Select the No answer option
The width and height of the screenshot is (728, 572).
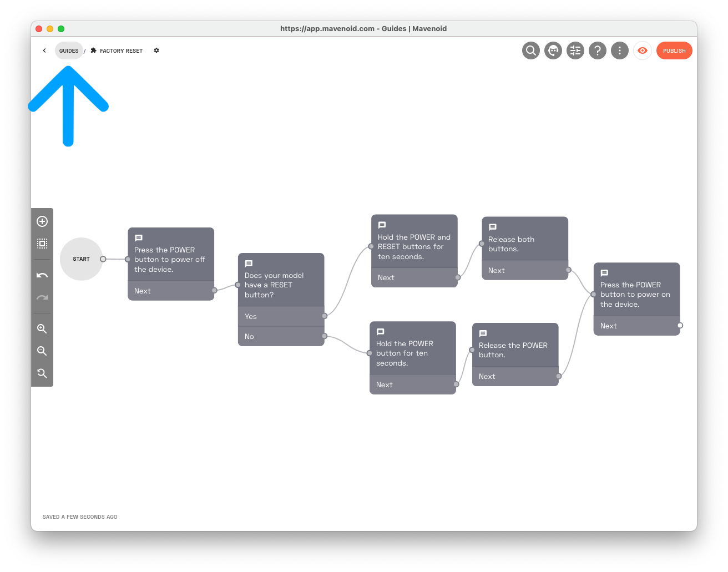tap(281, 336)
